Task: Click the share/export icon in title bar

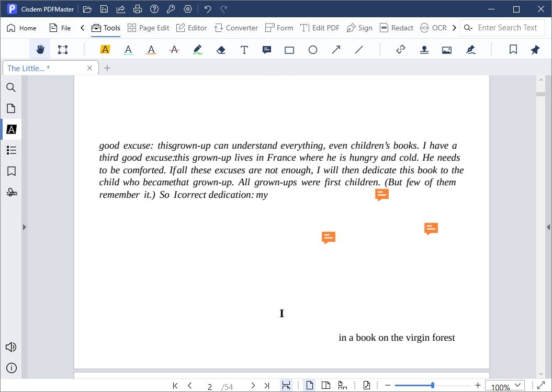Action: (x=121, y=9)
